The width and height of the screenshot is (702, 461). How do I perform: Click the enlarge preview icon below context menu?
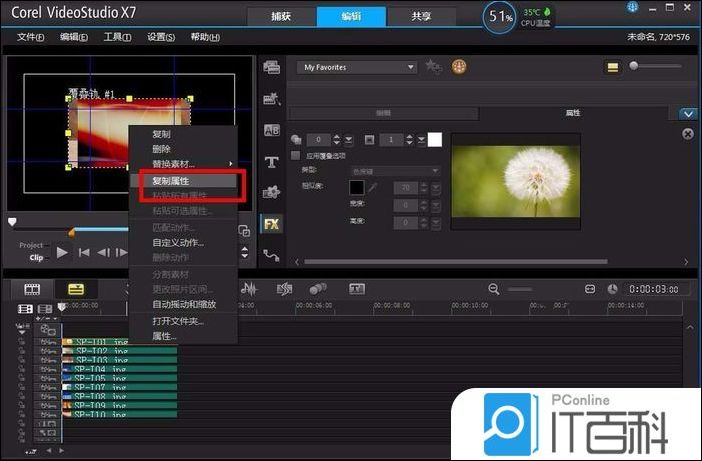[244, 231]
